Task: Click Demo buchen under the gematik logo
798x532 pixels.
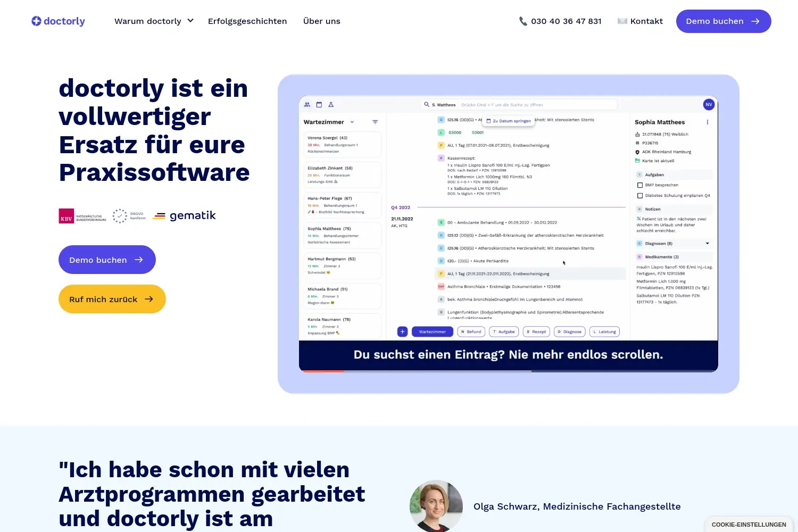Action: 107,260
